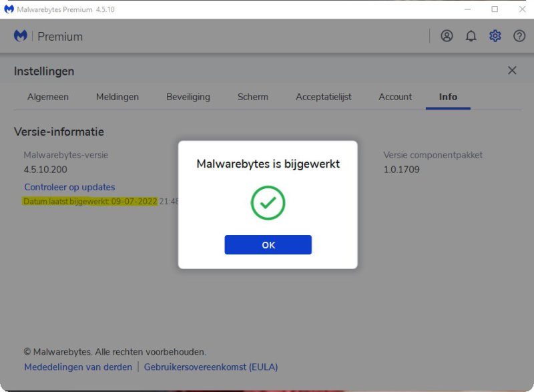Click the Malwarebytes logo in the header

coord(21,36)
